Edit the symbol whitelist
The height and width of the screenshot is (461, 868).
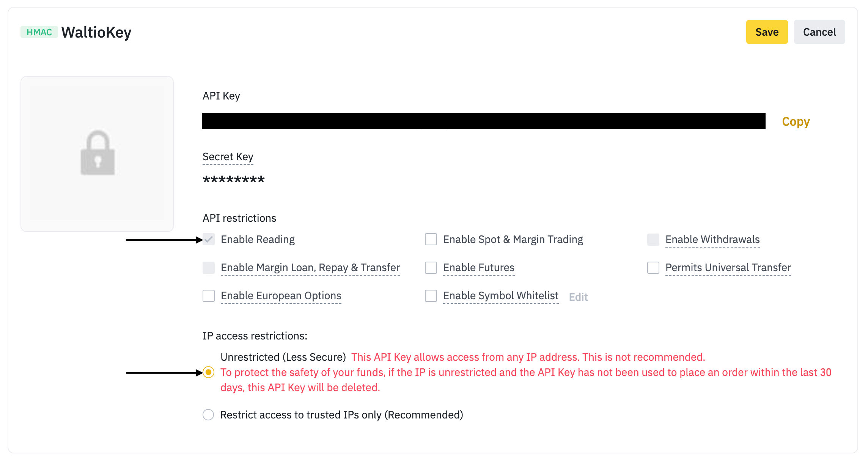(x=578, y=297)
